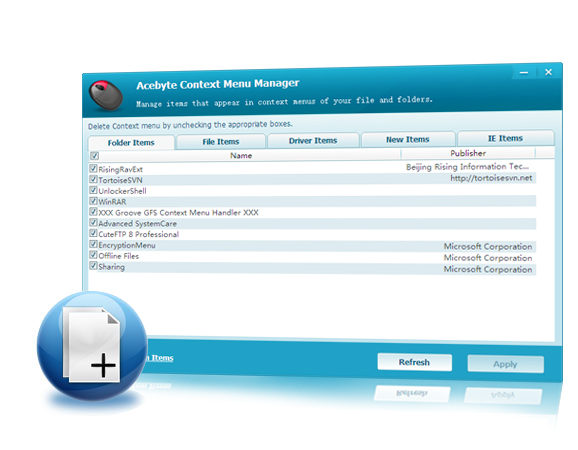Image resolution: width=578 pixels, height=450 pixels.
Task: Uncheck the CuteFTP 8 Professional checkbox
Action: (x=93, y=233)
